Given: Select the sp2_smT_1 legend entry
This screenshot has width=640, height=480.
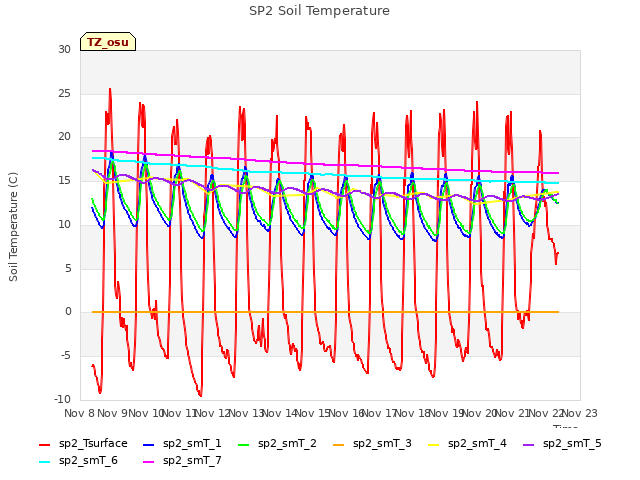Looking at the screenshot, I should [182, 444].
